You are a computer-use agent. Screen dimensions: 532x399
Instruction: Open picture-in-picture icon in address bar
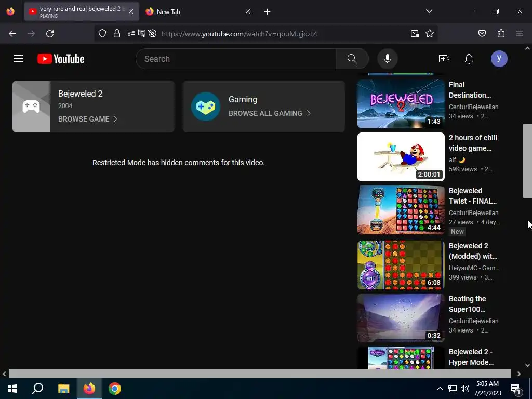415,34
